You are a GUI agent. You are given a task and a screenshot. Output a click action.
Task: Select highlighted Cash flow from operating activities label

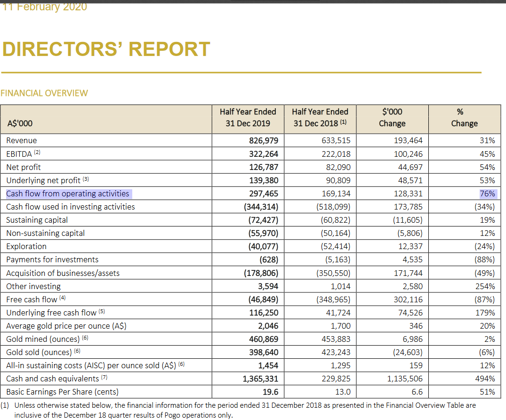(68, 194)
